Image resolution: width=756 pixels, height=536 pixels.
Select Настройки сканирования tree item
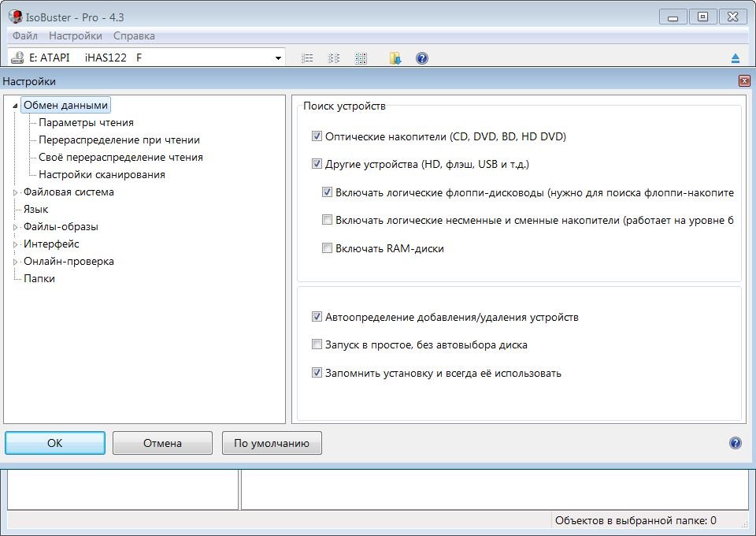102,175
